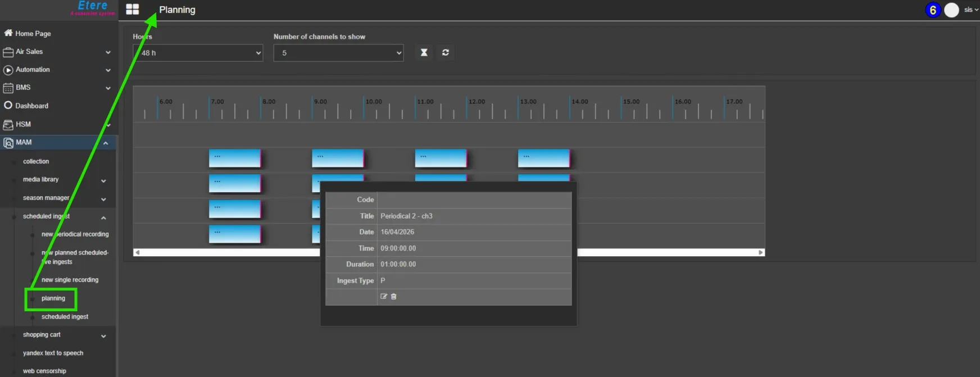This screenshot has height=377, width=980.
Task: Click the user avatar circle at top right
Action: coord(951,10)
